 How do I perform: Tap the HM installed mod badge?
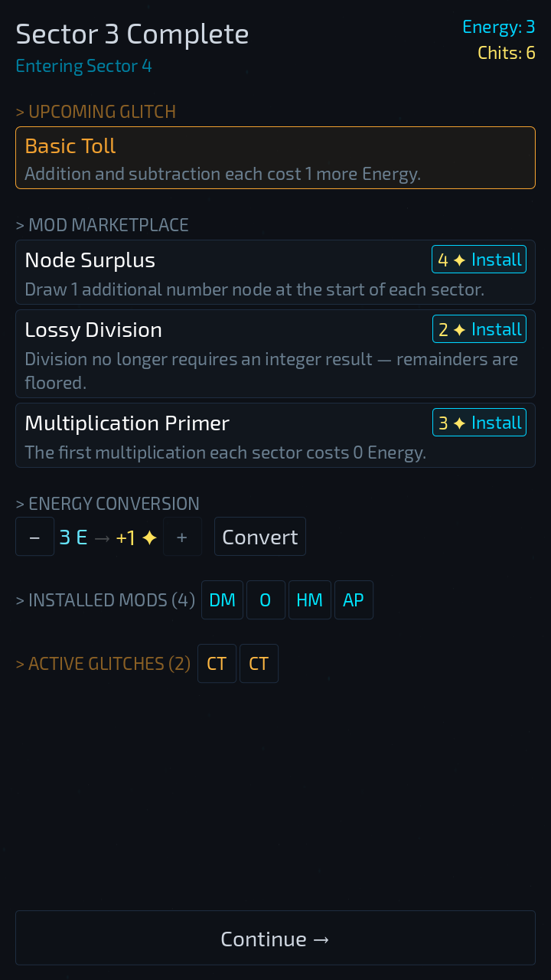(x=309, y=600)
